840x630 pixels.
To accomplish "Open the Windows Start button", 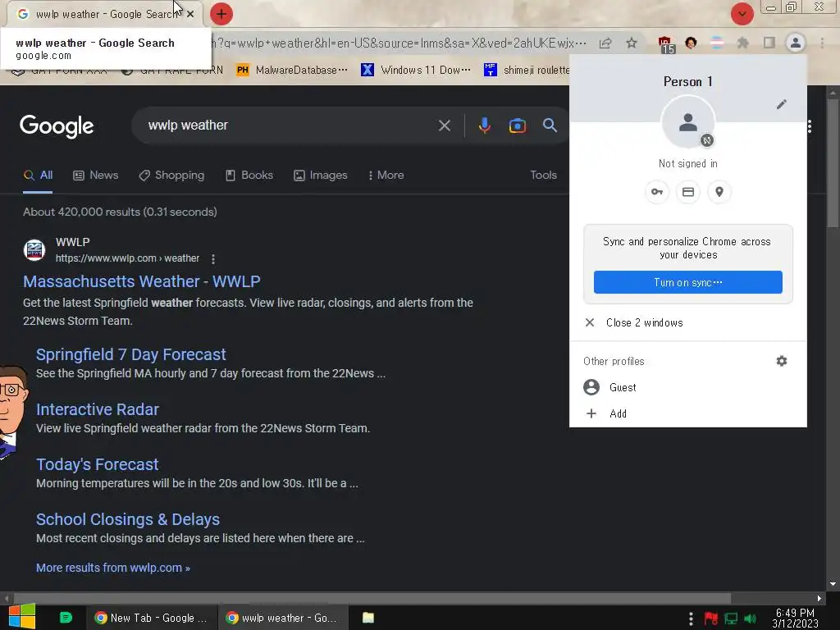I will click(x=22, y=617).
